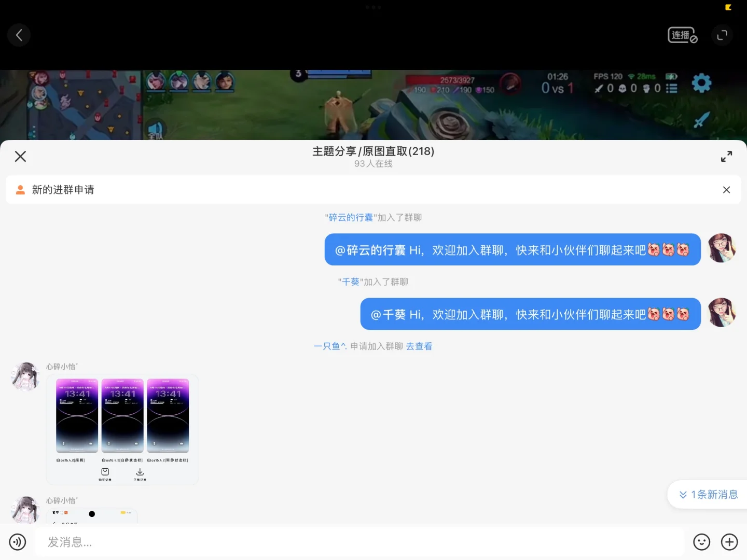Open the third 13:41 theme preview thumbnail

(168, 416)
